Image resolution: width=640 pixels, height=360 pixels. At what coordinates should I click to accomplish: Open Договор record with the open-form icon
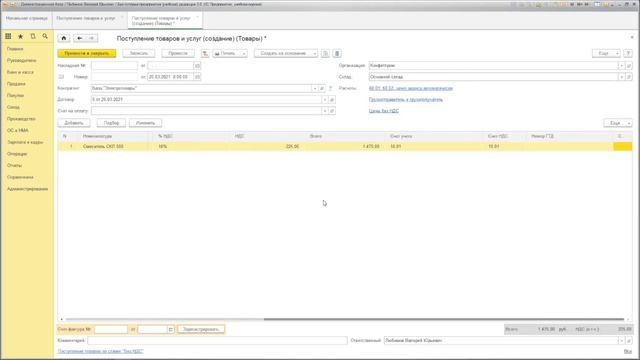pyautogui.click(x=332, y=100)
